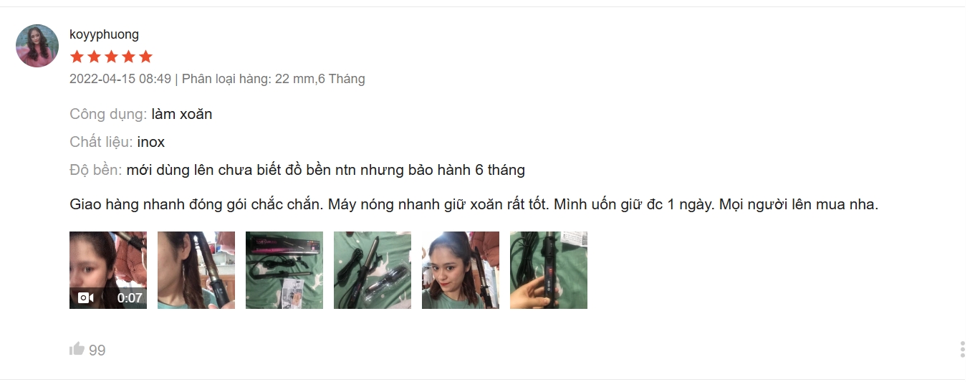Open the photo of the pink product box
Screen dimensions: 980x382
pos(284,270)
